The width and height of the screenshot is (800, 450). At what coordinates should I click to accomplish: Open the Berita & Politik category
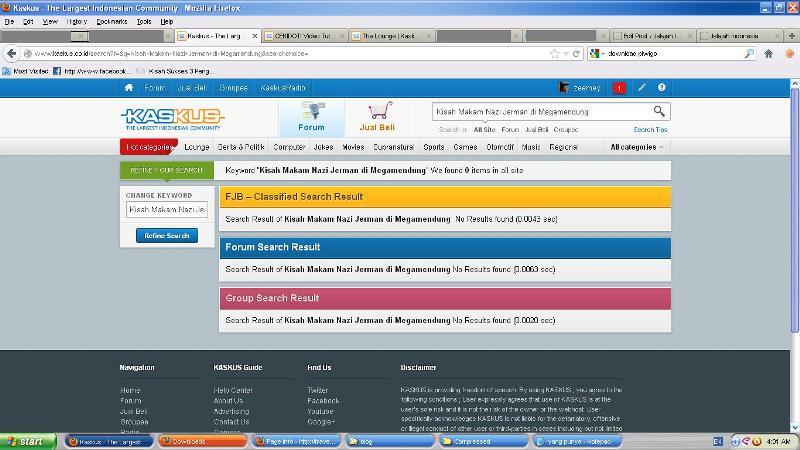(241, 147)
